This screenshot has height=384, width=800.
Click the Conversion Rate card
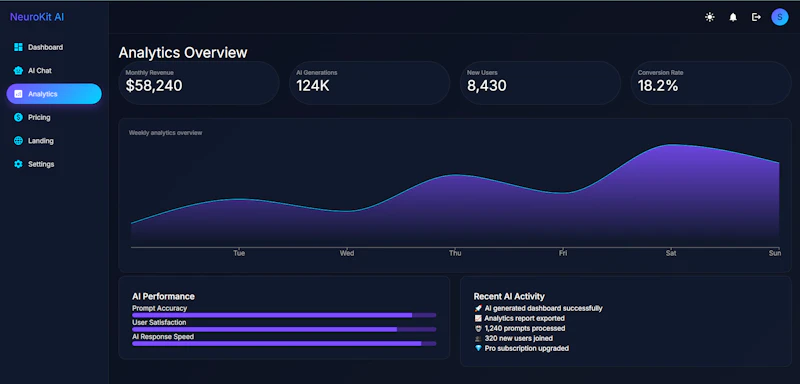(711, 83)
